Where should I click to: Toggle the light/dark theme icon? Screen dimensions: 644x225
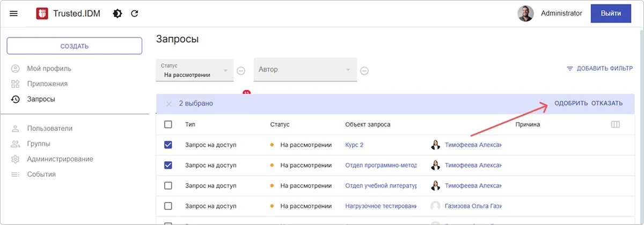point(117,13)
